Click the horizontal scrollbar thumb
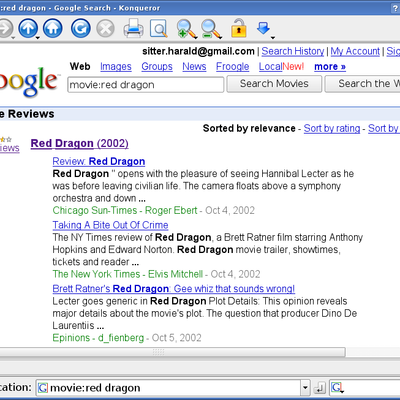This screenshot has width=400, height=400. point(172,352)
